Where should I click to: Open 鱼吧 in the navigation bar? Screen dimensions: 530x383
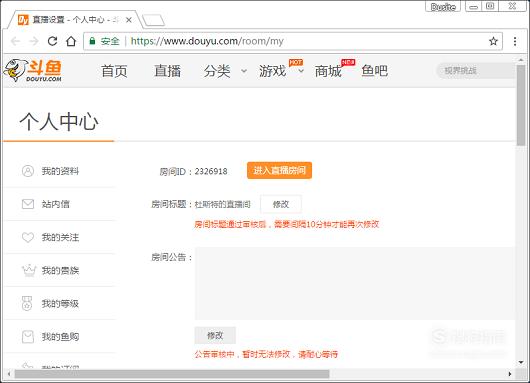pyautogui.click(x=375, y=71)
